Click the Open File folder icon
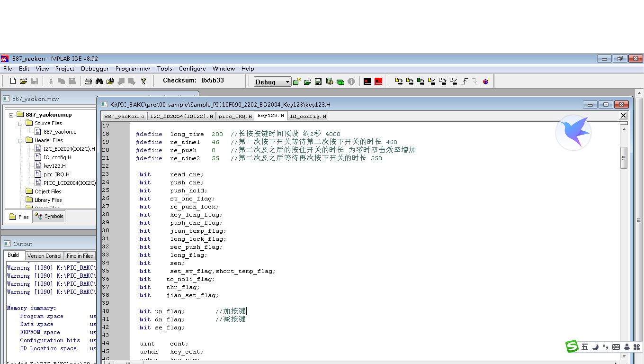 23,81
